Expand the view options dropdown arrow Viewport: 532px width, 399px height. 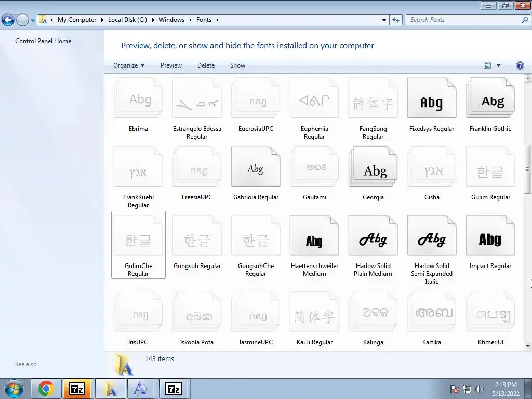pyautogui.click(x=498, y=65)
